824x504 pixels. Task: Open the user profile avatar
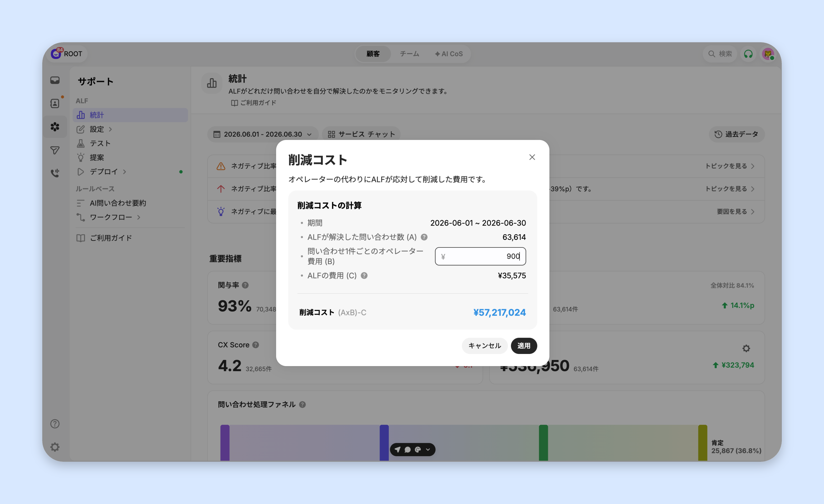pyautogui.click(x=768, y=54)
